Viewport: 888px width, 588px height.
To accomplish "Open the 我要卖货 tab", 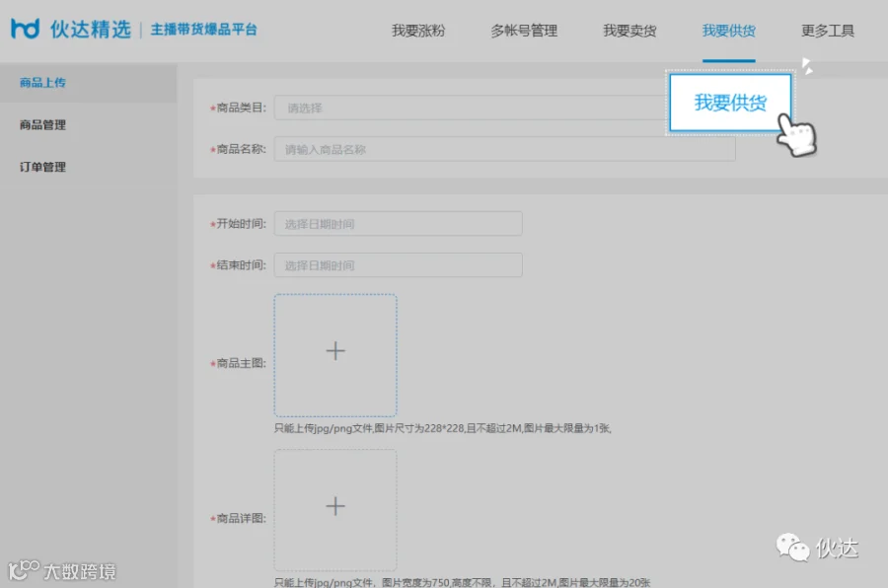I will coord(629,31).
